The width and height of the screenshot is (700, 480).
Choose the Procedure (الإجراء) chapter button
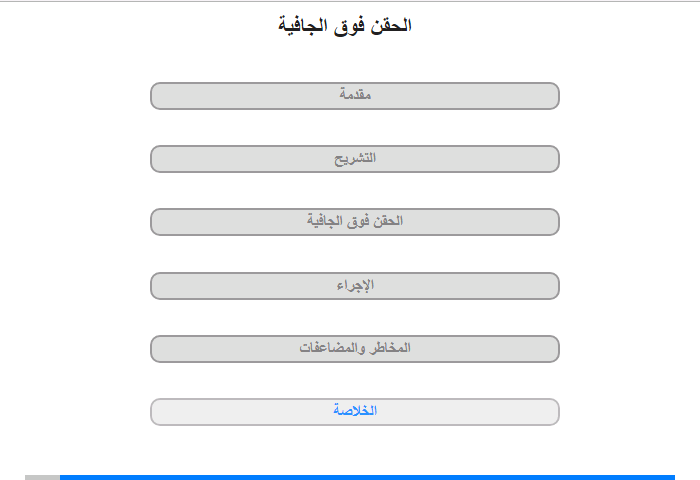pos(355,286)
